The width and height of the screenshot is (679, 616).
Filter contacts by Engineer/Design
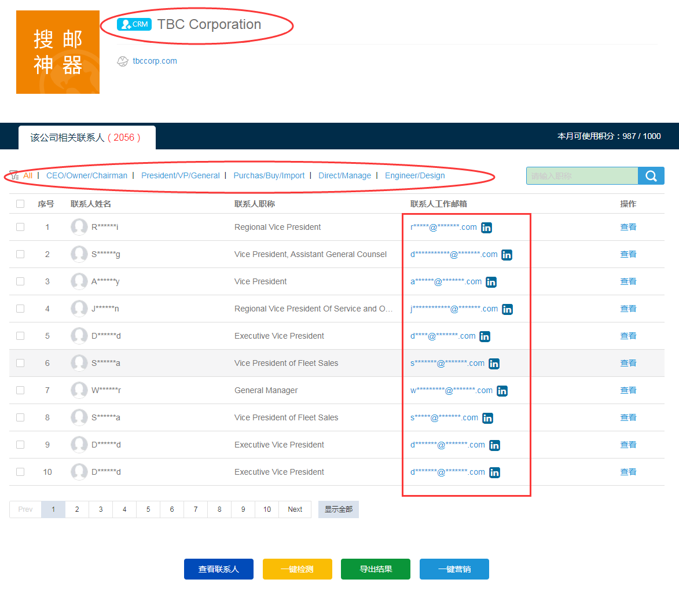[414, 175]
